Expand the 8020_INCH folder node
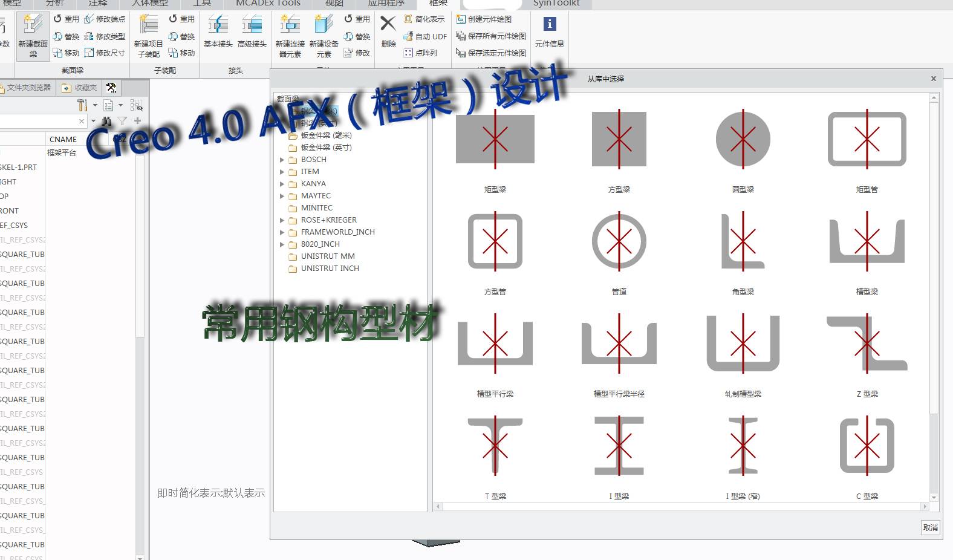This screenshot has height=560, width=953. point(282,244)
